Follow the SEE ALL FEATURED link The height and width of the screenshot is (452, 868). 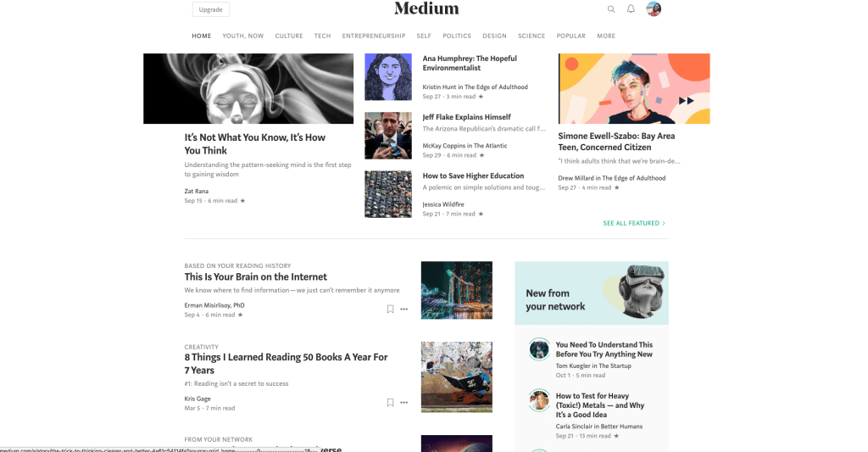tap(634, 223)
